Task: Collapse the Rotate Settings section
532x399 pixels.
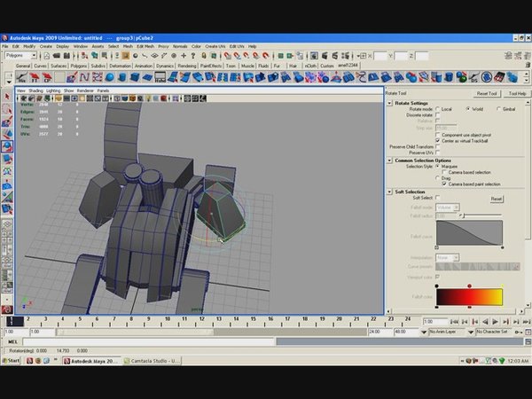Action: (x=389, y=102)
